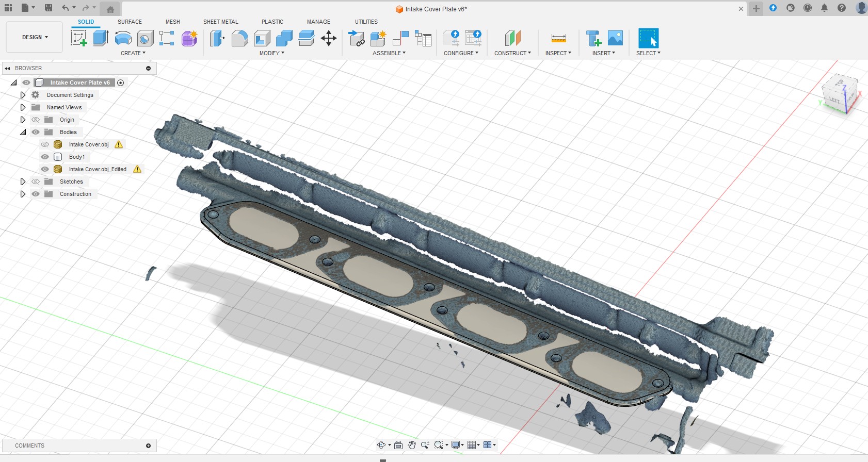
Task: Activate the Move/Copy tool
Action: [329, 38]
